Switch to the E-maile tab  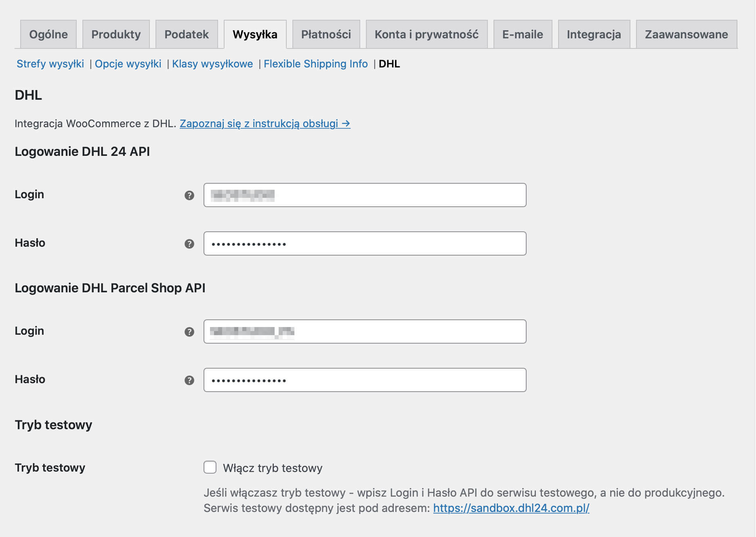(x=523, y=34)
